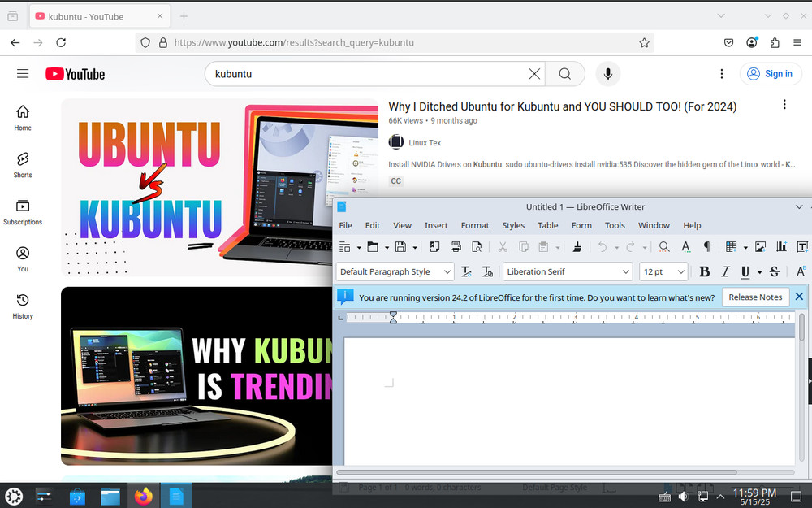Screen dimensions: 812x508
Task: Click the Firefox address bar URL
Action: pyautogui.click(x=294, y=42)
